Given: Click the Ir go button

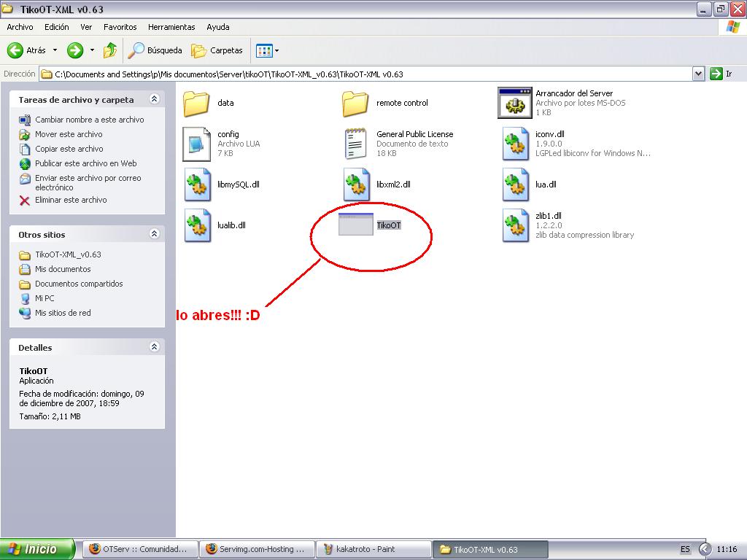Looking at the screenshot, I should click(721, 74).
